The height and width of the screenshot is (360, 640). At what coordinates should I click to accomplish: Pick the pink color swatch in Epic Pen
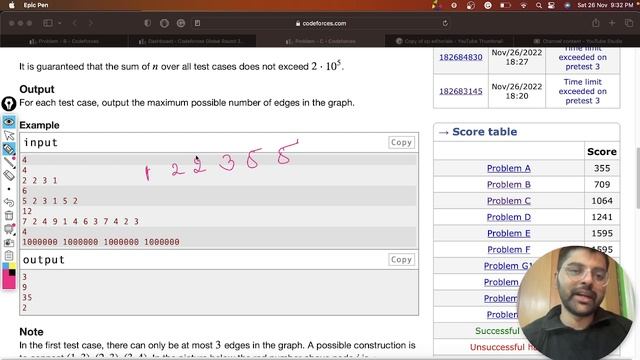pyautogui.click(x=8, y=282)
